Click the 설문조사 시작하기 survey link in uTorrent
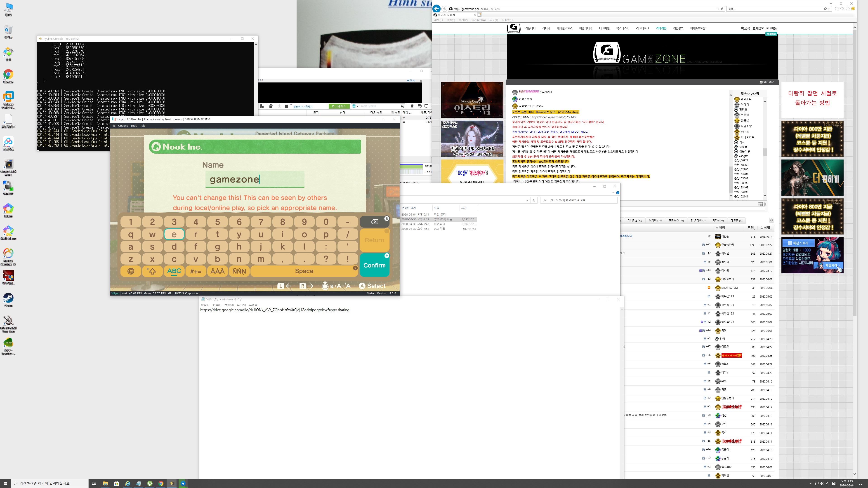Image resolution: width=868 pixels, height=488 pixels. (303, 106)
